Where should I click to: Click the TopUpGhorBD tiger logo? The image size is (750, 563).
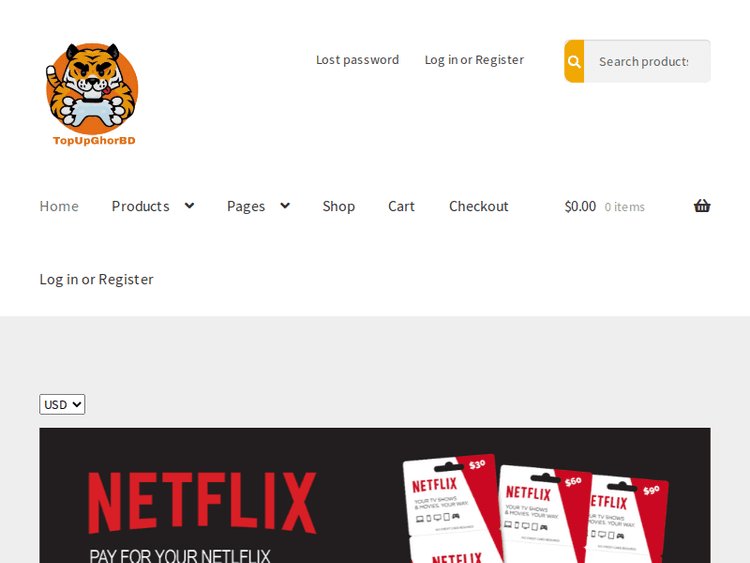[x=92, y=94]
